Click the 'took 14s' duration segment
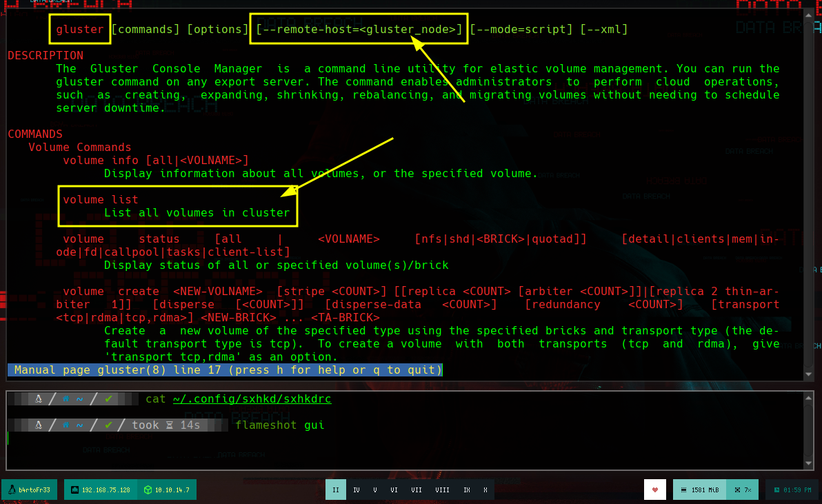Screen dimensions: 822x504 tap(166, 425)
